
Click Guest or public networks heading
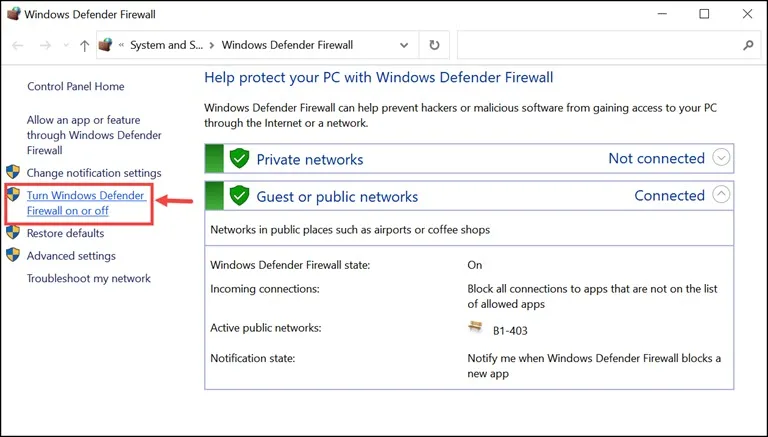point(337,196)
